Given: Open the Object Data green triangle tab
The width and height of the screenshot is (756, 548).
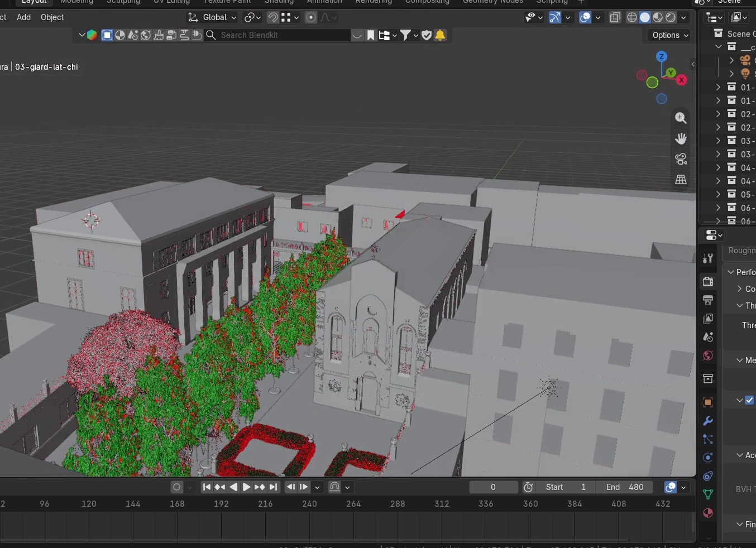Looking at the screenshot, I should (x=708, y=494).
